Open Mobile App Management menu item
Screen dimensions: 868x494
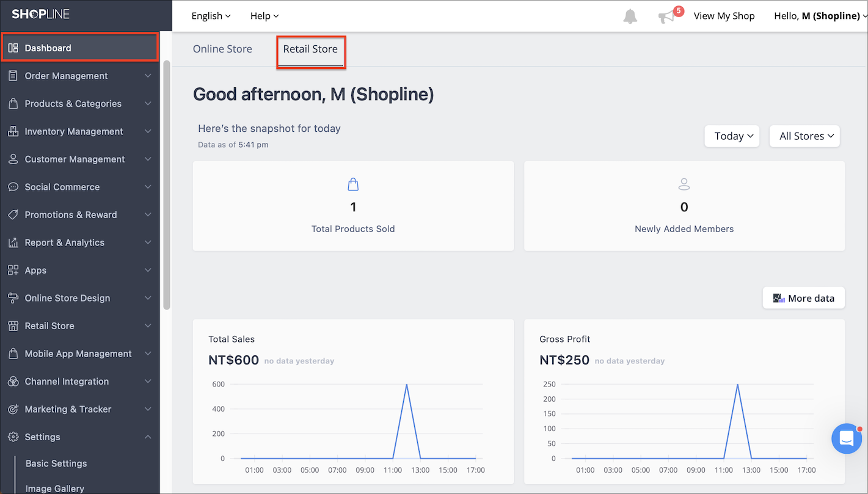tap(79, 354)
